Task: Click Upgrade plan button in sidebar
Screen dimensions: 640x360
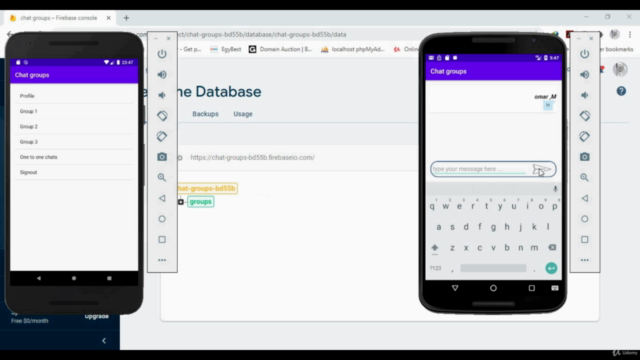Action: pyautogui.click(x=97, y=316)
